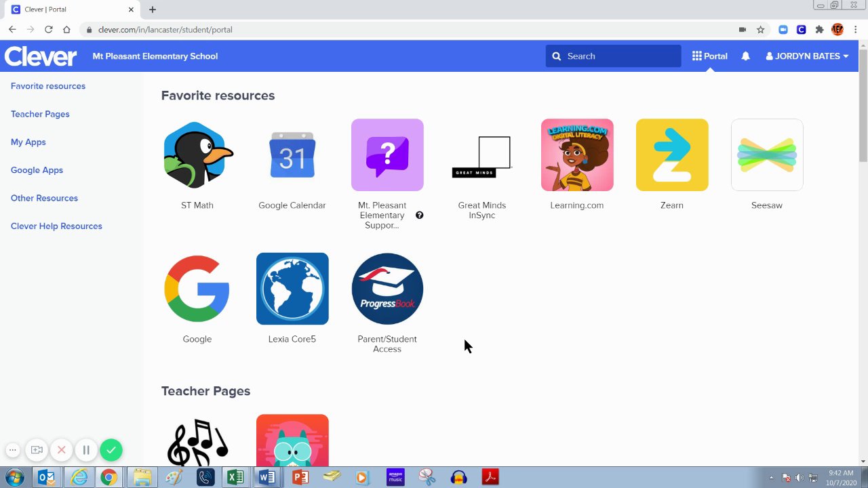The image size is (868, 488).
Task: Click the Clever logo
Action: pos(41,56)
